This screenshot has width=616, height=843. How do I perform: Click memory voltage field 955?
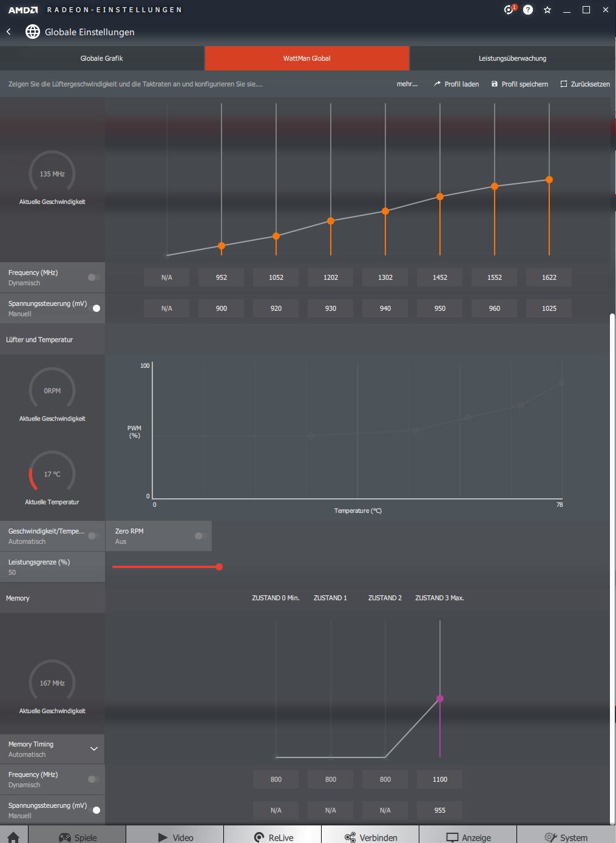click(x=440, y=810)
